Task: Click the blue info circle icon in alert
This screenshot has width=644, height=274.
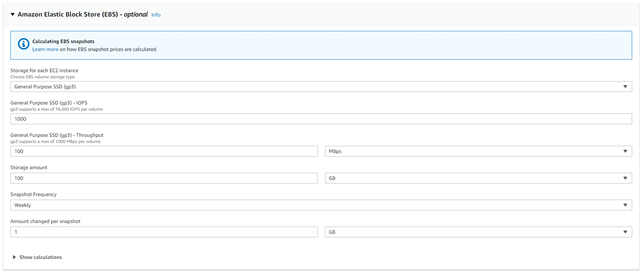Action: tap(24, 44)
